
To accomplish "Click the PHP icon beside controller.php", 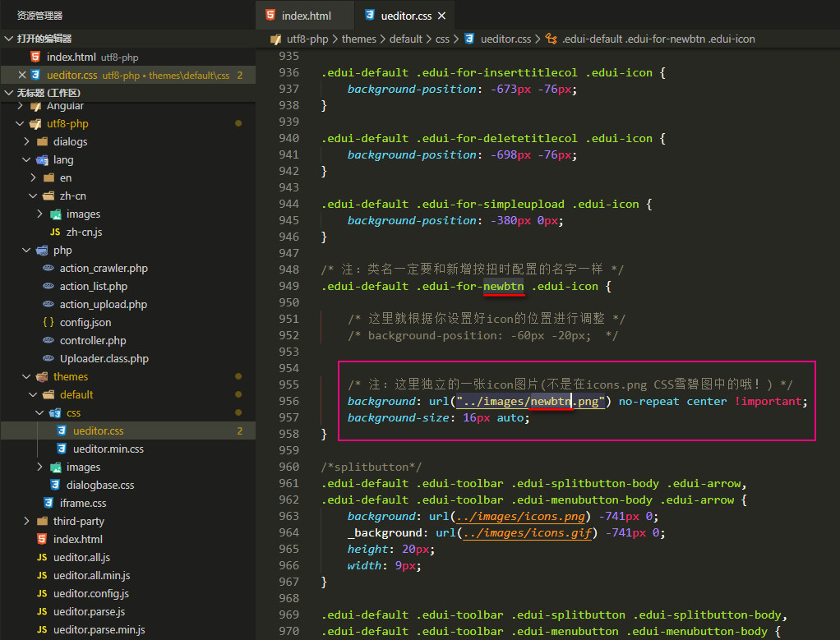I will (x=48, y=341).
